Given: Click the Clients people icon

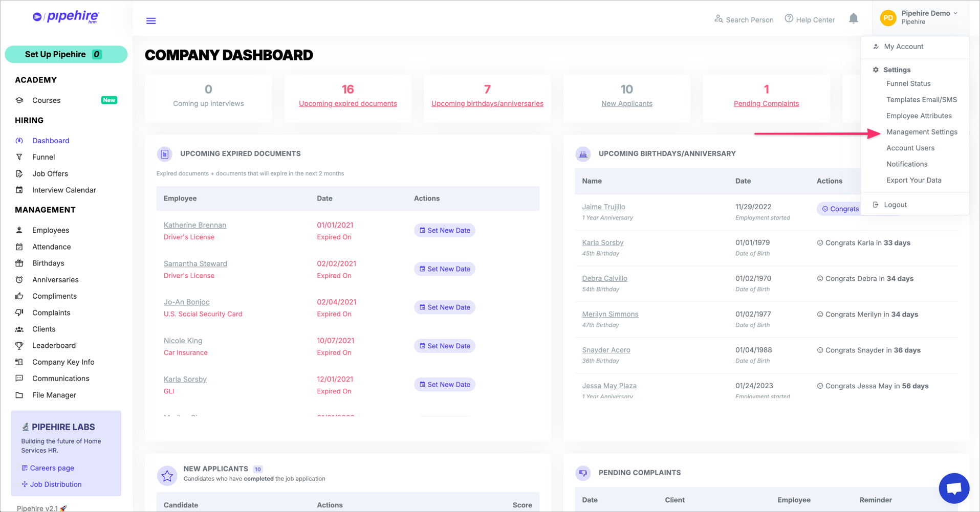Looking at the screenshot, I should pyautogui.click(x=19, y=329).
